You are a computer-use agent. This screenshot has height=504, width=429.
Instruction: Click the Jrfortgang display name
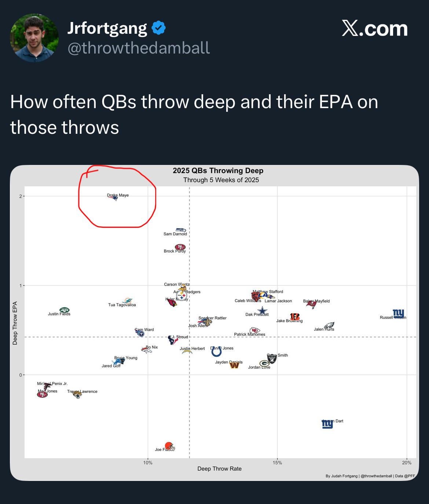pos(107,28)
